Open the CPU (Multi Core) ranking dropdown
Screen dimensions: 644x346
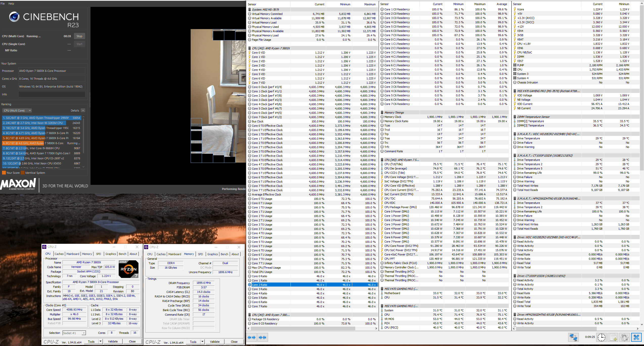click(x=17, y=111)
